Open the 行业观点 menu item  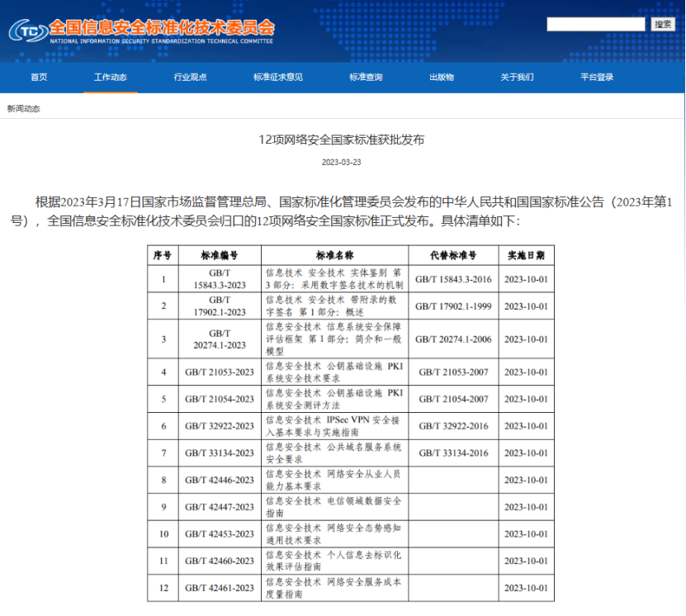190,77
